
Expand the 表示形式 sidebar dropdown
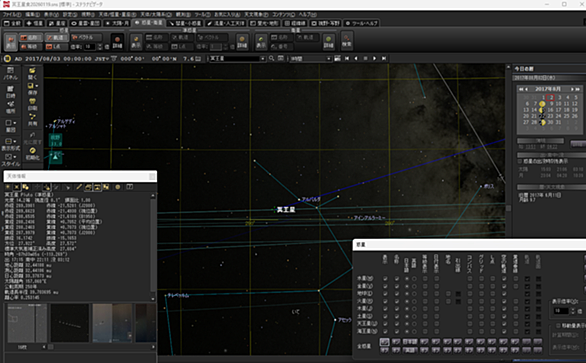pos(15,142)
